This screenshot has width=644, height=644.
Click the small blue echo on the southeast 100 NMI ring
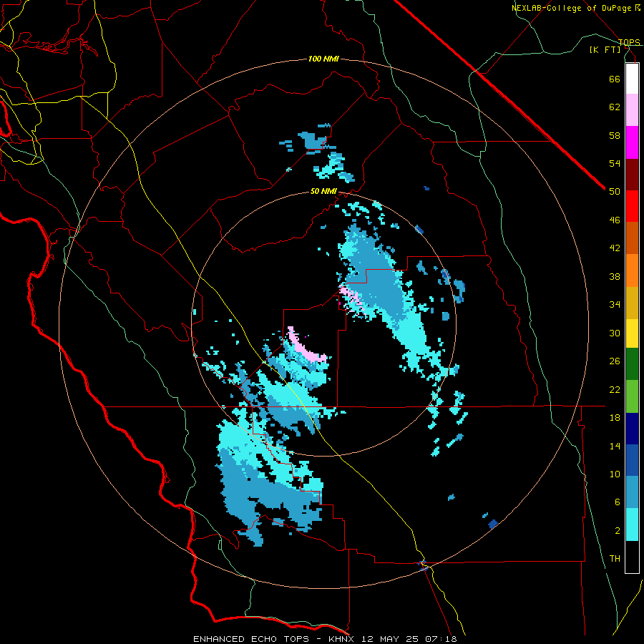coord(493,524)
